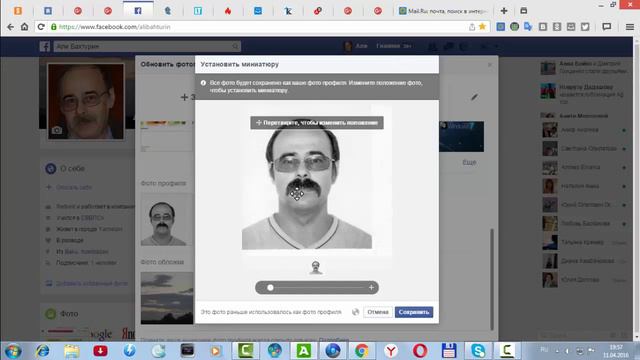Switch to the Facebook browser tab
The height and width of the screenshot is (360, 640).
pos(138,11)
